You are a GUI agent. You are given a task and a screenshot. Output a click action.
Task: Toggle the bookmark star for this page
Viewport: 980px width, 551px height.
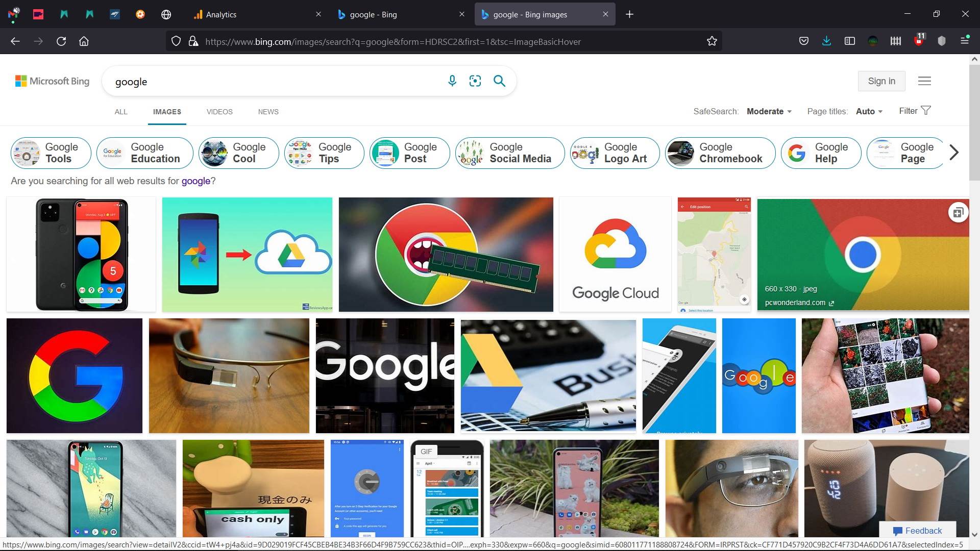(x=712, y=41)
